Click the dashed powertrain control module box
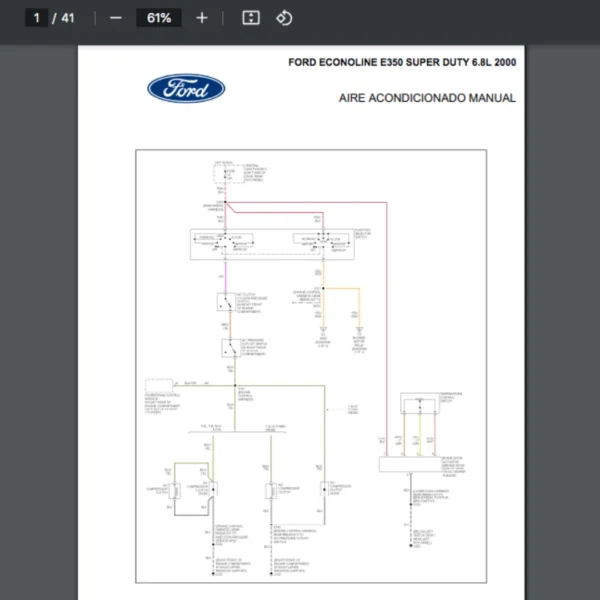The image size is (600, 600). pos(158,384)
